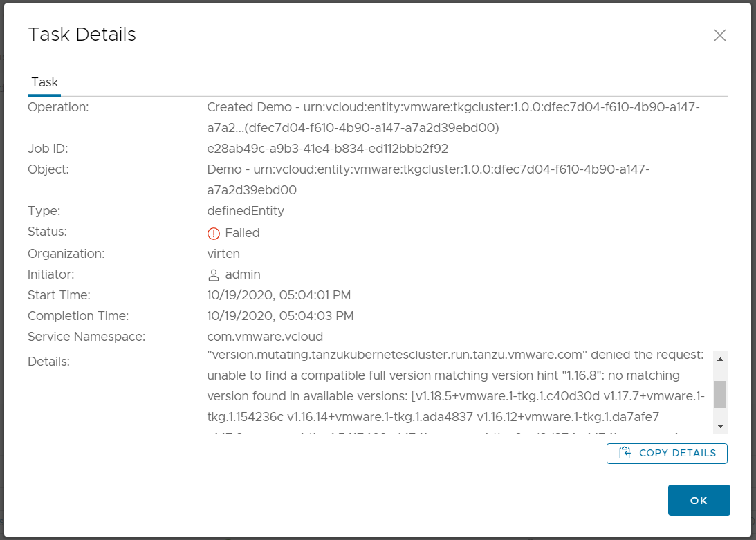Click the Operation description text
Viewport: 756px width, 540px height.
tap(453, 117)
